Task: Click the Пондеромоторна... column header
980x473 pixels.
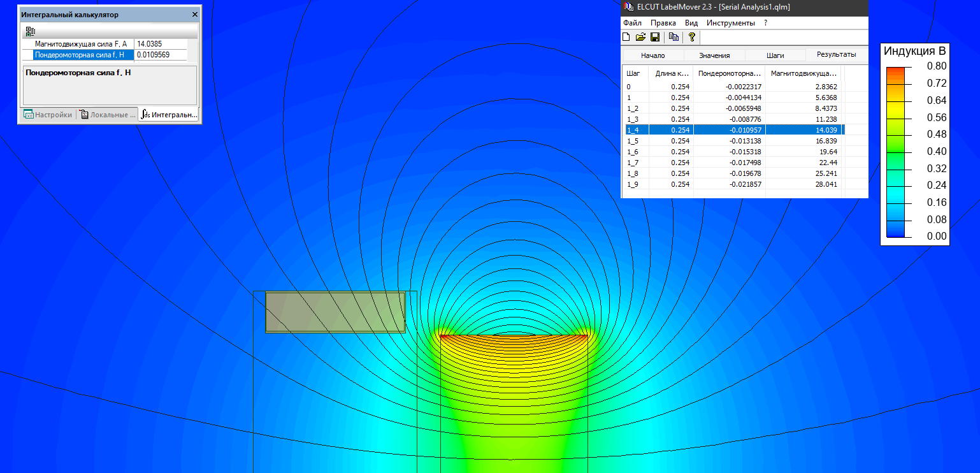Action: [x=729, y=73]
